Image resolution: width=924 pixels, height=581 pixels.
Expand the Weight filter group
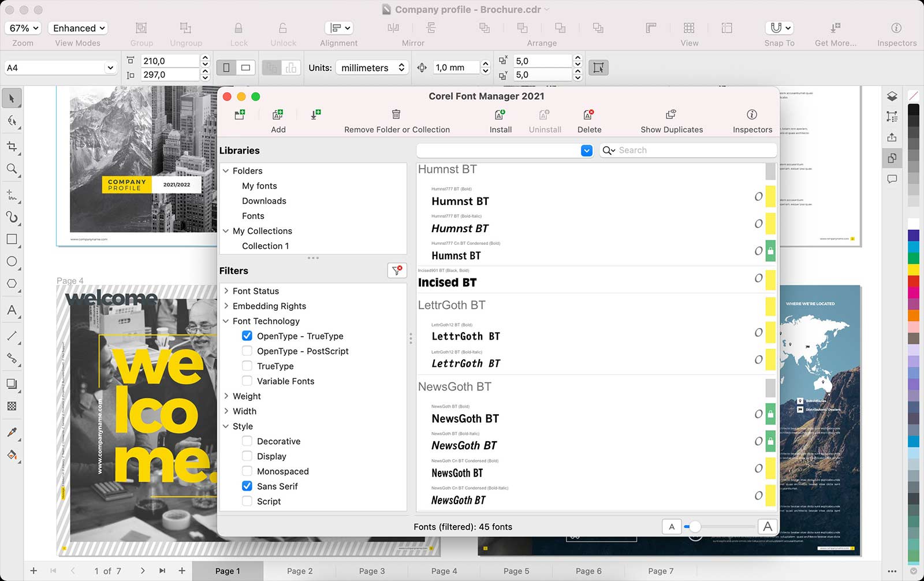(226, 396)
